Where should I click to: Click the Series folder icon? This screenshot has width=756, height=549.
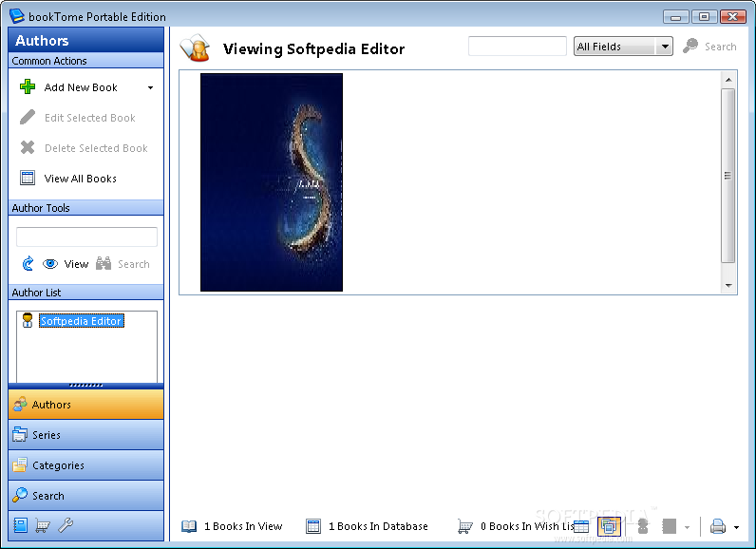(x=20, y=434)
